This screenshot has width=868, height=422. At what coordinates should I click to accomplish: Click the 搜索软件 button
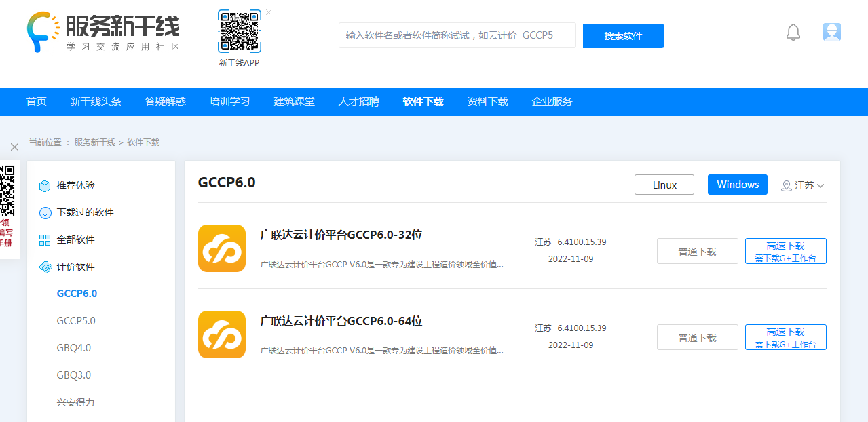coord(624,36)
